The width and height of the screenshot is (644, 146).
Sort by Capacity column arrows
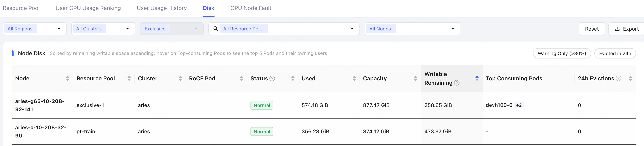pos(415,78)
